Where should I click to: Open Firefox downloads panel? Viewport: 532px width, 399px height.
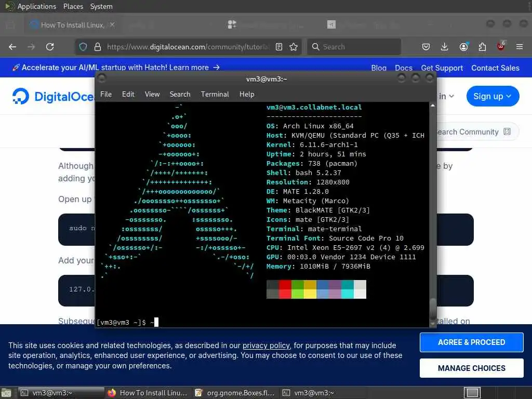coord(445,47)
